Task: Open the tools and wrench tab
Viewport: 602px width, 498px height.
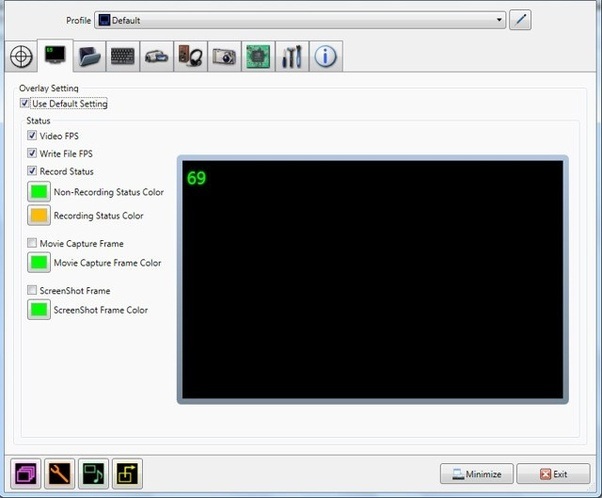Action: 292,57
